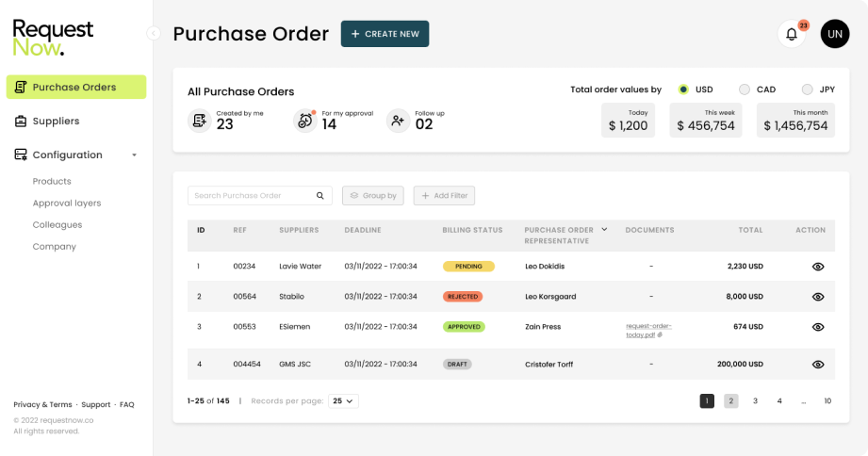Click the For my approval icon
868x456 pixels.
pyautogui.click(x=305, y=120)
